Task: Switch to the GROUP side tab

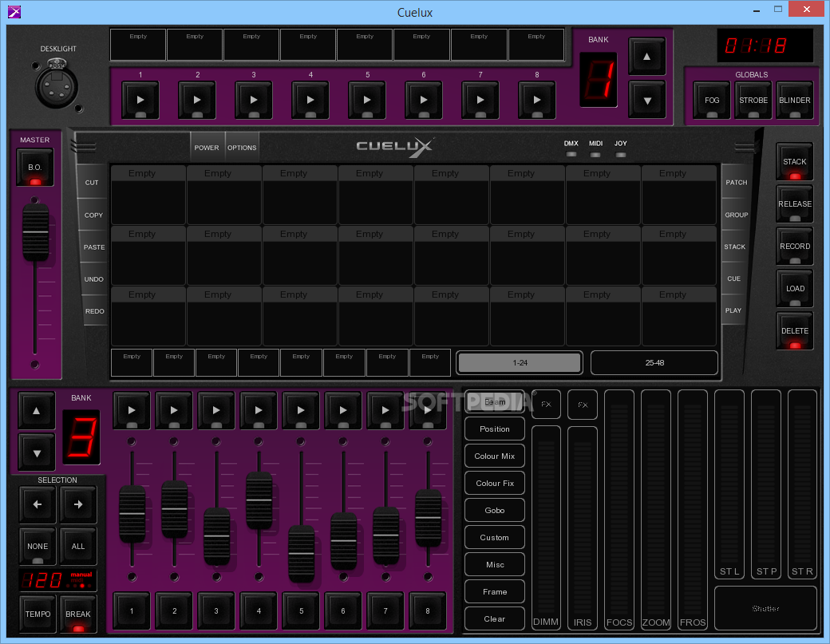Action: (x=737, y=215)
